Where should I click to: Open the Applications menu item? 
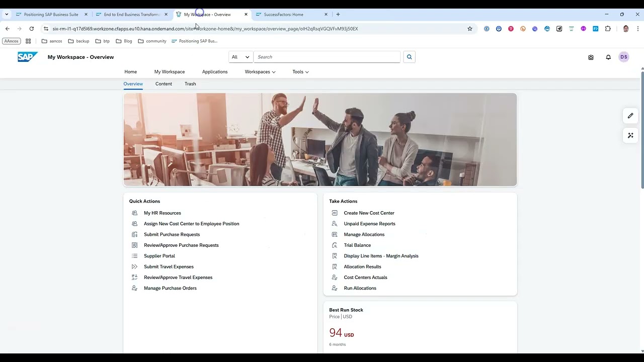(215, 72)
